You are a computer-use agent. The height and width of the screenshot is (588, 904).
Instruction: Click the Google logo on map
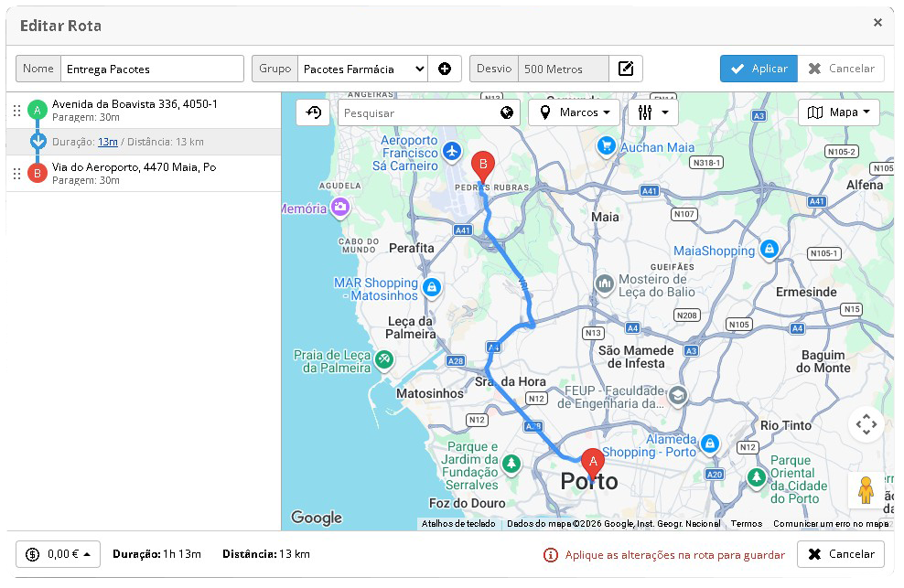click(317, 517)
